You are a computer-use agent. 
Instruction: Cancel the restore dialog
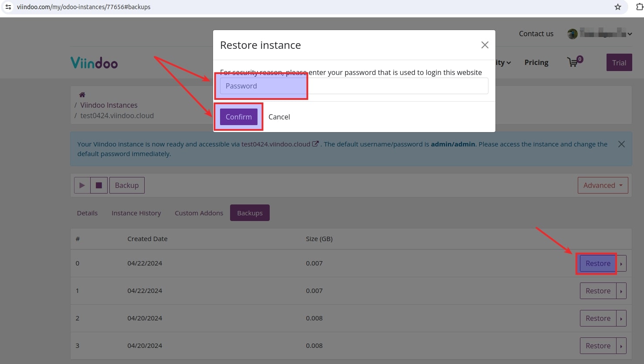[279, 117]
